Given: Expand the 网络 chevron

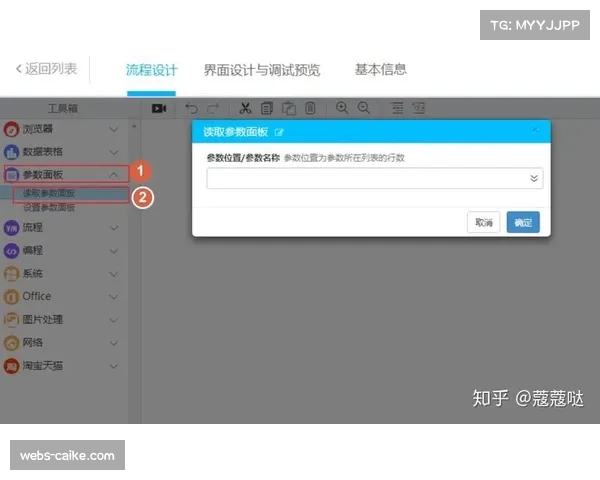Looking at the screenshot, I should [x=114, y=343].
